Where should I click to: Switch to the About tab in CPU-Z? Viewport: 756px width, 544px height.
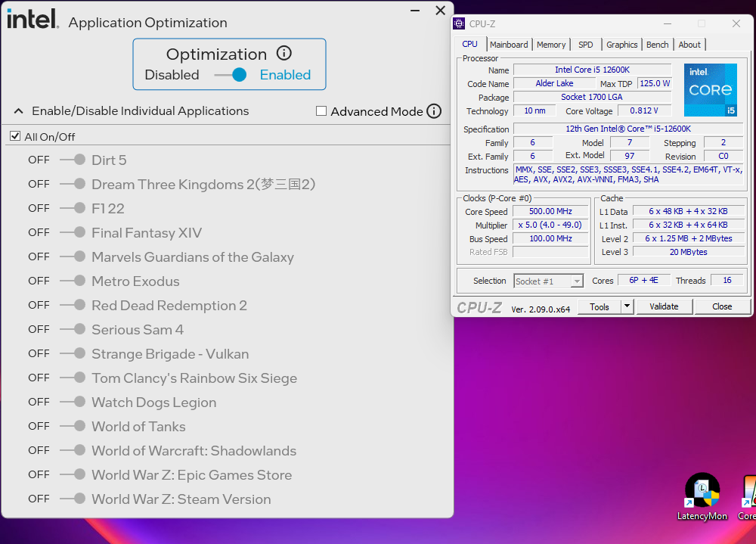(x=689, y=45)
